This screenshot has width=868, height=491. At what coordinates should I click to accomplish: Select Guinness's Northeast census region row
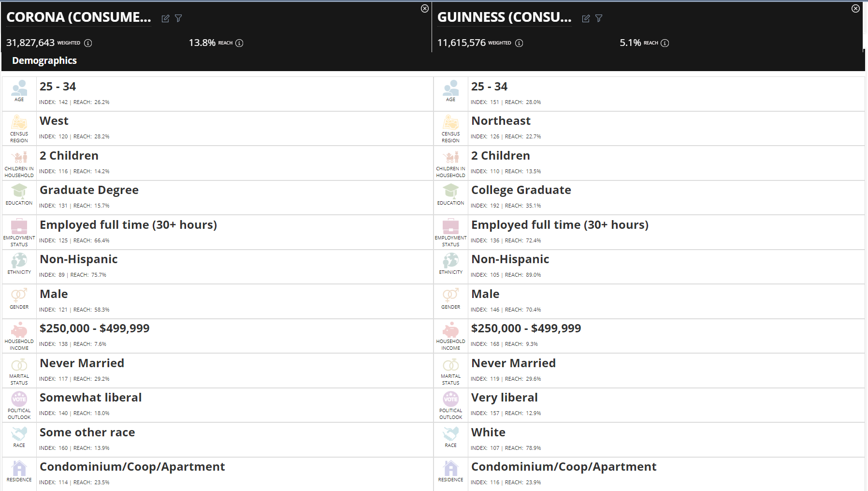649,129
